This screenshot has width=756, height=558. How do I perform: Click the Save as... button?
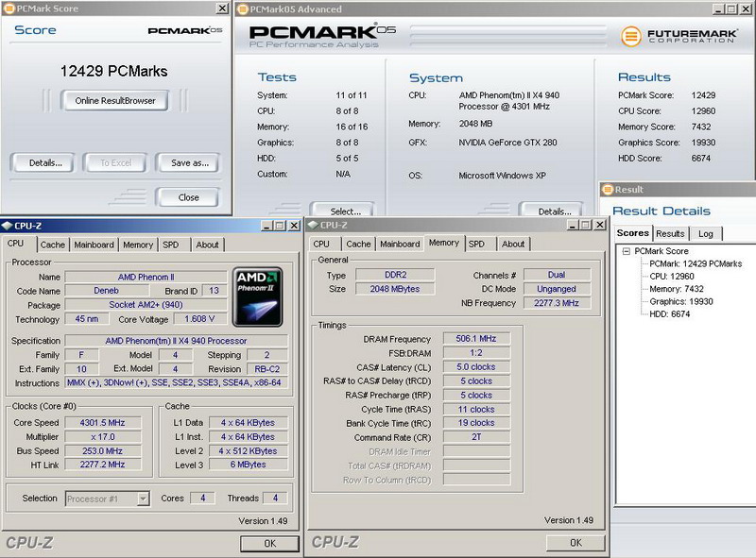click(188, 163)
